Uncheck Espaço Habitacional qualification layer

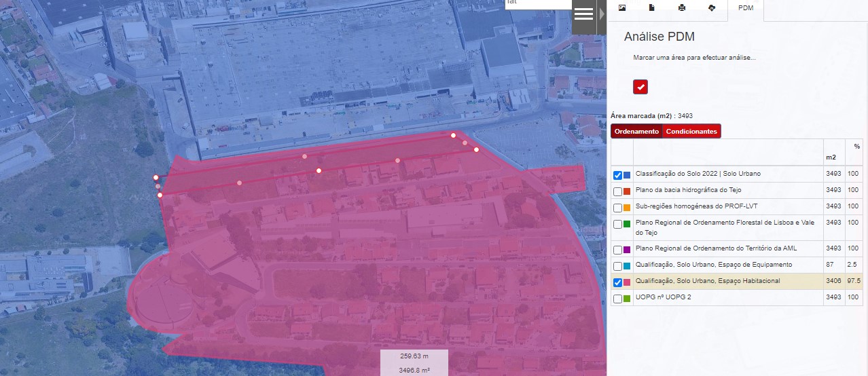(617, 282)
